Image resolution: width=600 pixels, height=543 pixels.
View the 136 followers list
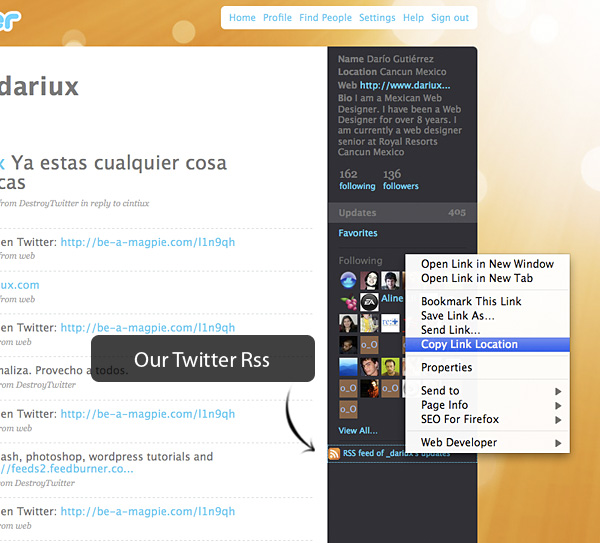pos(401,180)
